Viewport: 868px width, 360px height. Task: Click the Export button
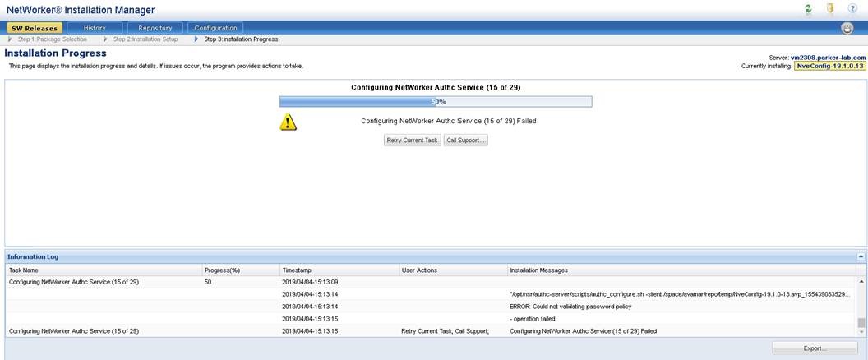[815, 348]
